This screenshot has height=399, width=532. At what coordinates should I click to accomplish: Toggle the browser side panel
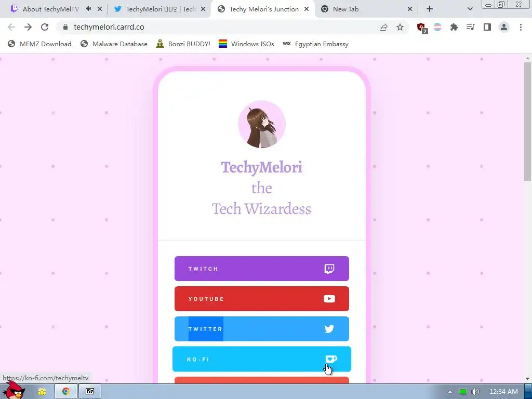pos(487,27)
